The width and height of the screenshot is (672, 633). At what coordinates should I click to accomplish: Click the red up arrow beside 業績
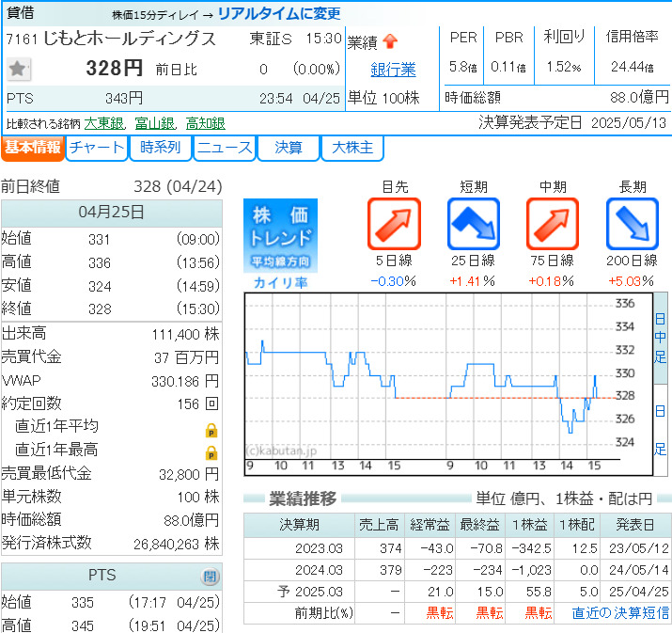[390, 41]
